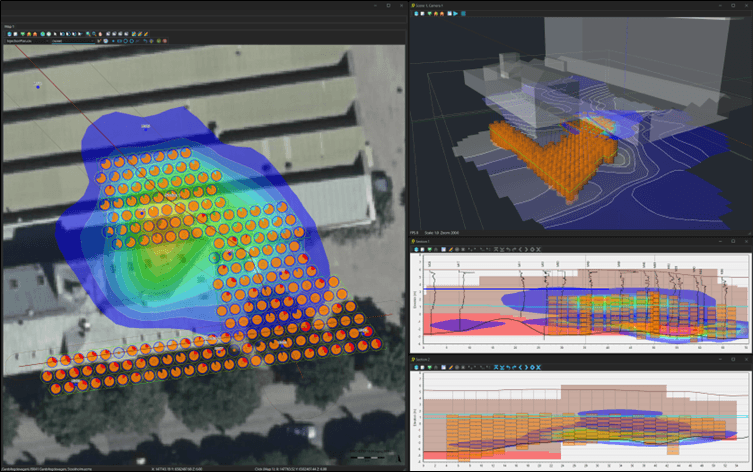Click the green icon in the 3D Scene toolbar

[430, 13]
